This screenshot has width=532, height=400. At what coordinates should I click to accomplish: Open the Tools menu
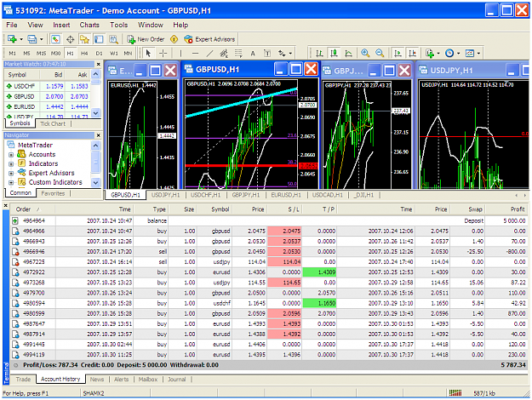point(119,25)
